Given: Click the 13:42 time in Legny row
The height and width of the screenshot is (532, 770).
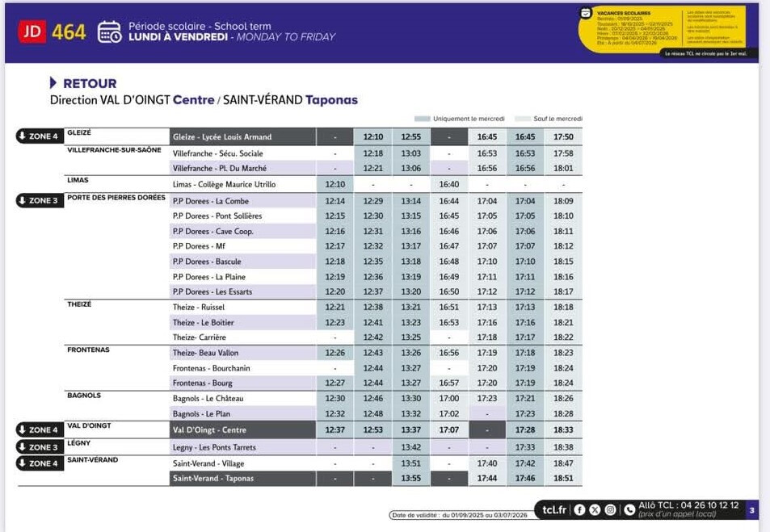Looking at the screenshot, I should point(411,447).
